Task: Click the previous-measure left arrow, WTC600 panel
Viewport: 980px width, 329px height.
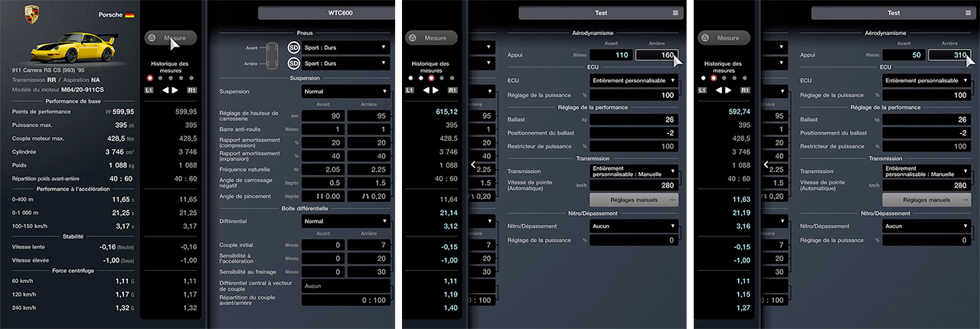Action: 165,90
